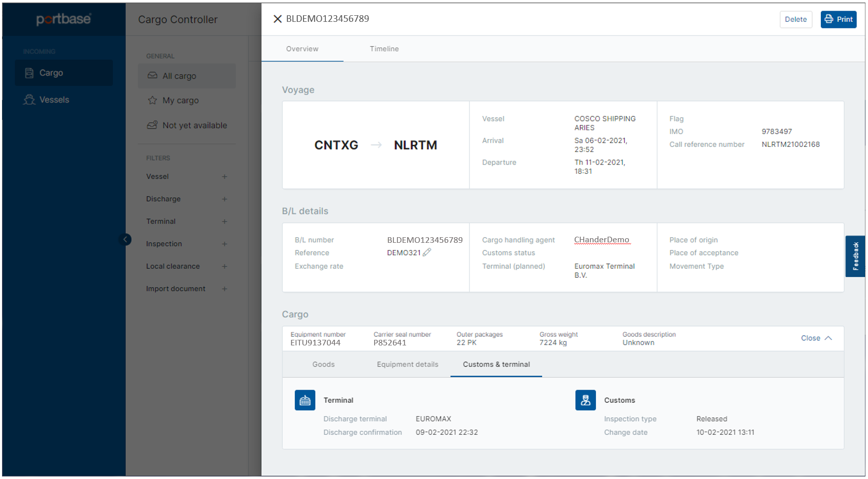This screenshot has height=479, width=868.
Task: Click the My cargo star icon
Action: tap(152, 100)
